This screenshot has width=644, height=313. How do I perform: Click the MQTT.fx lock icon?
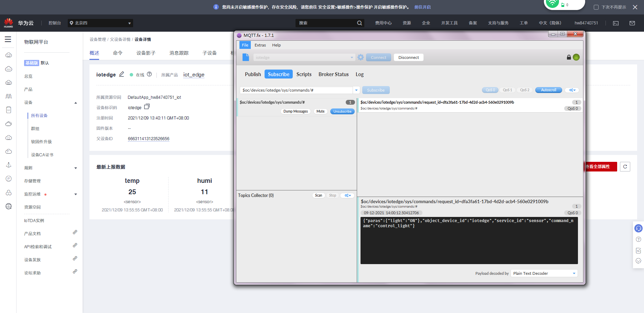[x=569, y=57]
